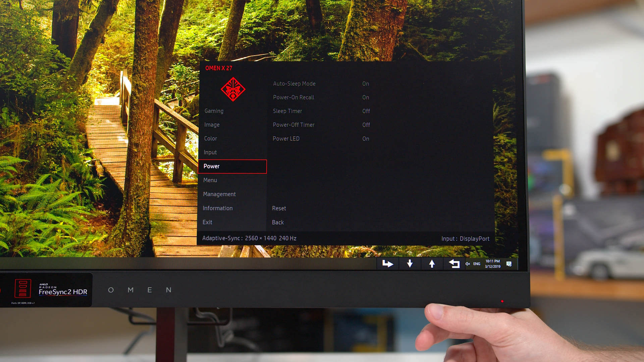Click the ENG language indicator
The image size is (644, 362).
pos(477,264)
